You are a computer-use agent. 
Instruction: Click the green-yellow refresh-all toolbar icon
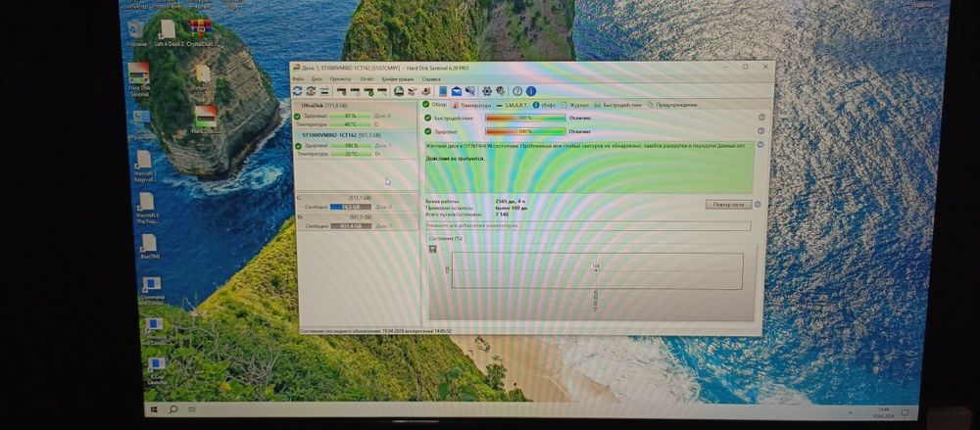pos(311,91)
